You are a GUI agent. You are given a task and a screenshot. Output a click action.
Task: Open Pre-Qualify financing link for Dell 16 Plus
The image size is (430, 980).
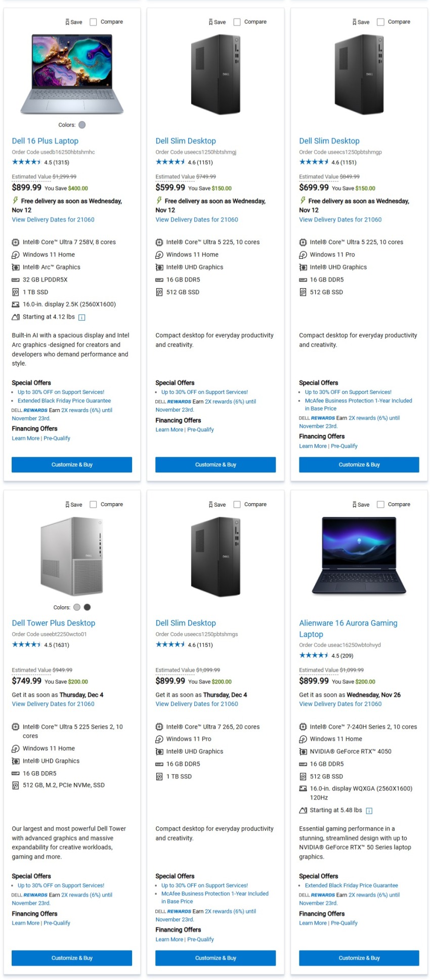57,438
